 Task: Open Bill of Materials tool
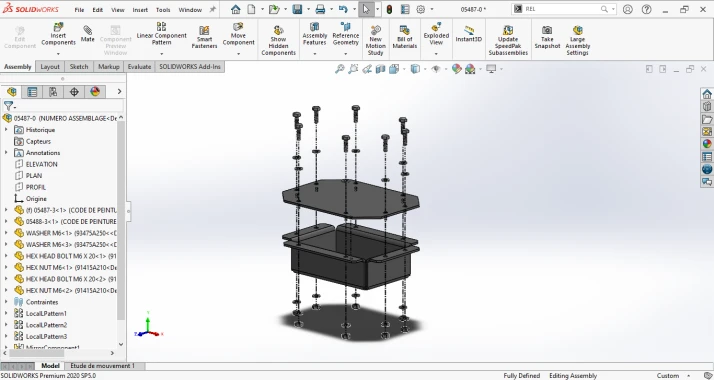pyautogui.click(x=404, y=37)
